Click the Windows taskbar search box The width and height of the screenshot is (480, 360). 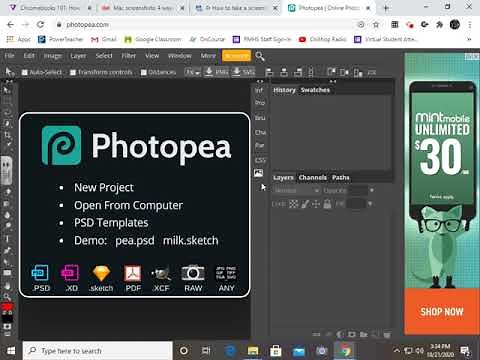point(98,351)
